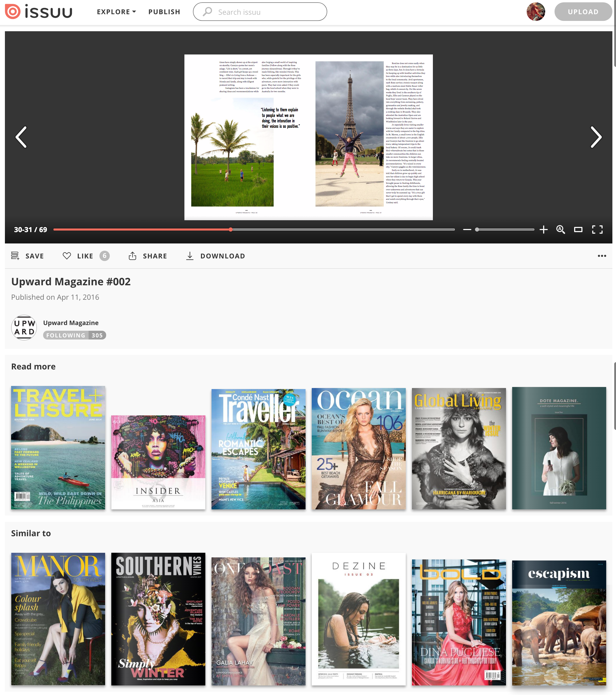Open the Escapism magazine cover
The height and width of the screenshot is (695, 616).
[x=559, y=622]
